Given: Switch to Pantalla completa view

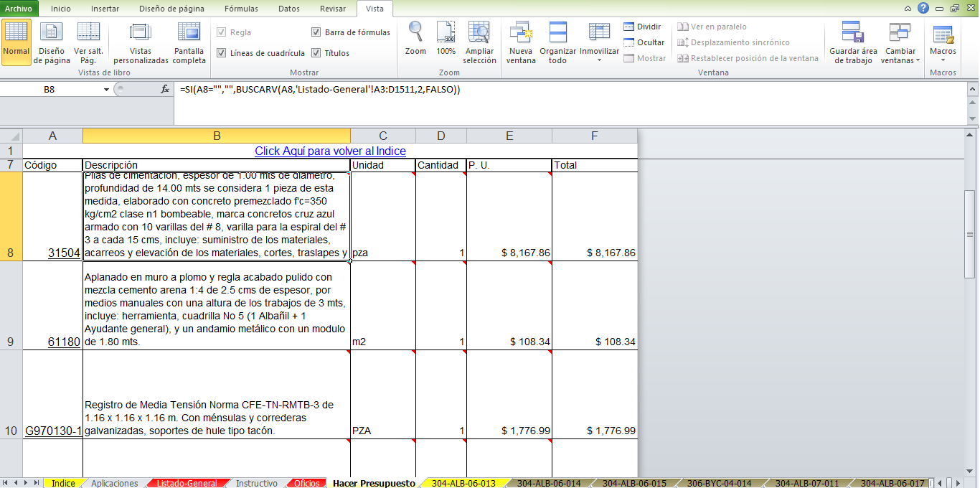Looking at the screenshot, I should 189,43.
